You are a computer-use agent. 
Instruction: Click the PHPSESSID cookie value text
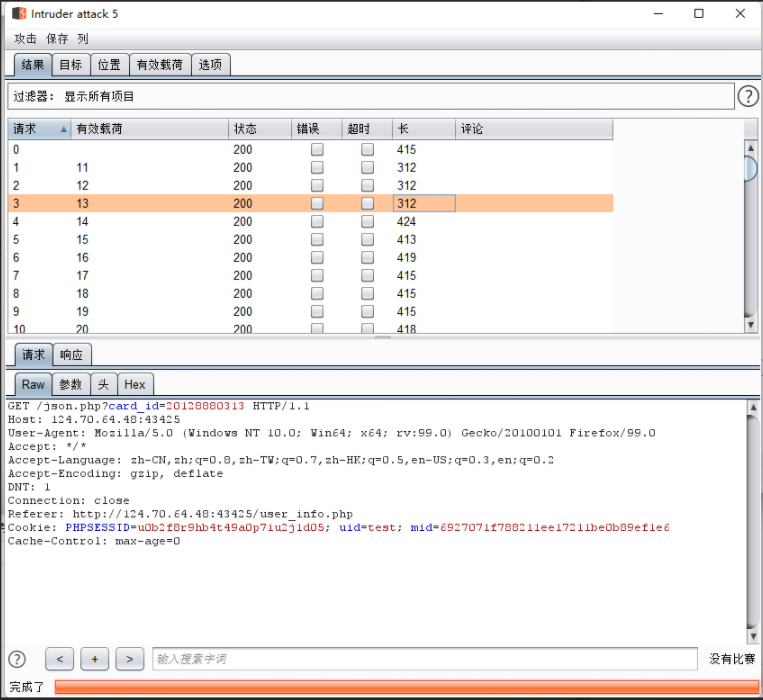231,527
